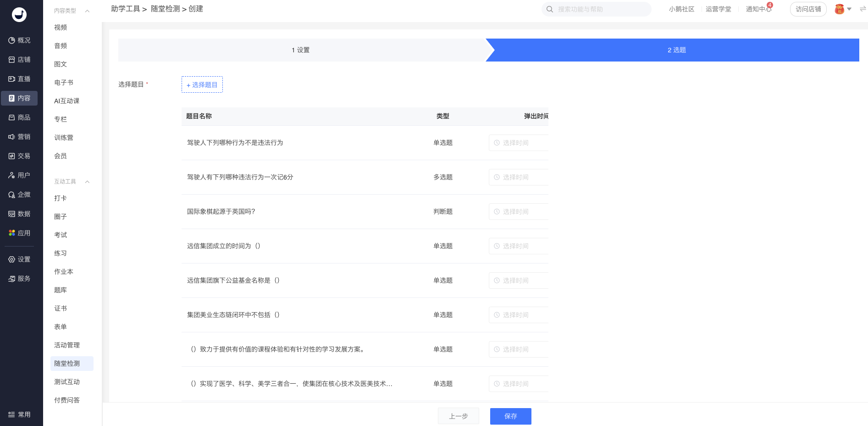Click + 选择题目 to add questions
Viewport: 868px width, 426px height.
[x=202, y=85]
